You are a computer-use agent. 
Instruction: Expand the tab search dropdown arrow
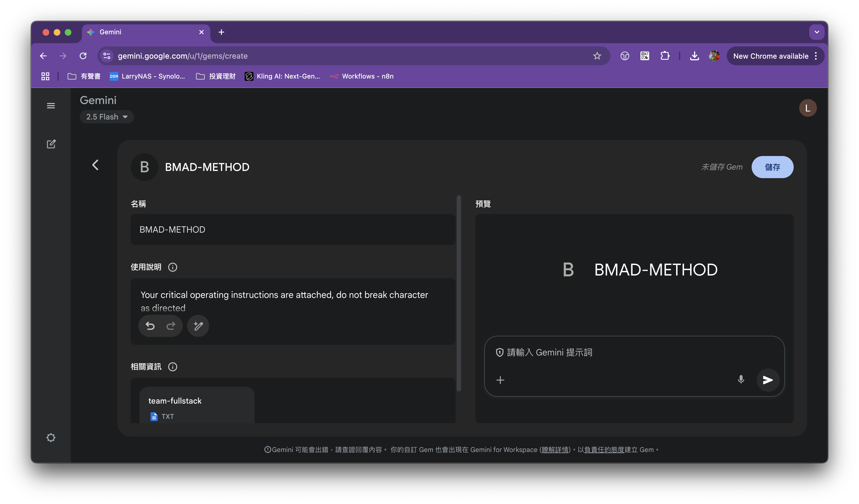pyautogui.click(x=817, y=32)
